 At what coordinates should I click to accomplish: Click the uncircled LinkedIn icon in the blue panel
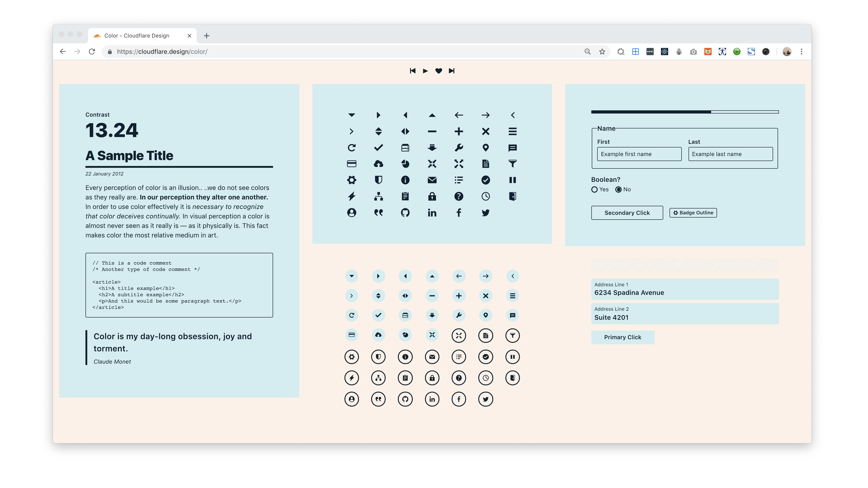[432, 213]
